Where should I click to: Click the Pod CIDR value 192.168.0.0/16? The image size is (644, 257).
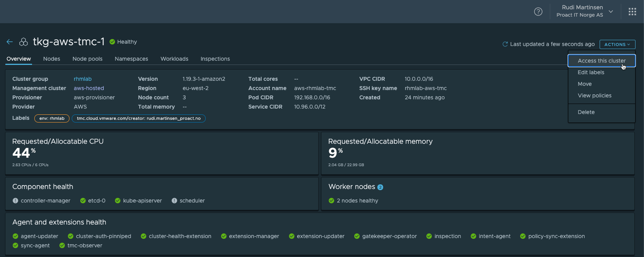click(x=312, y=97)
